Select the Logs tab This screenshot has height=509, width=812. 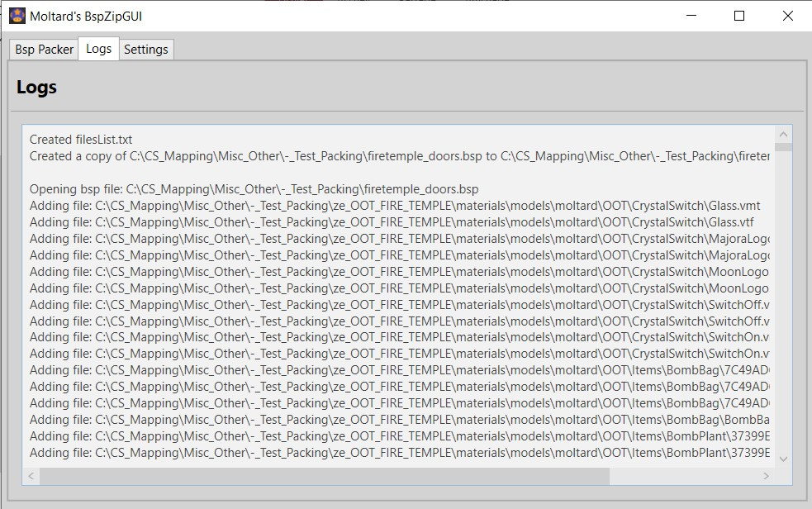(x=98, y=49)
